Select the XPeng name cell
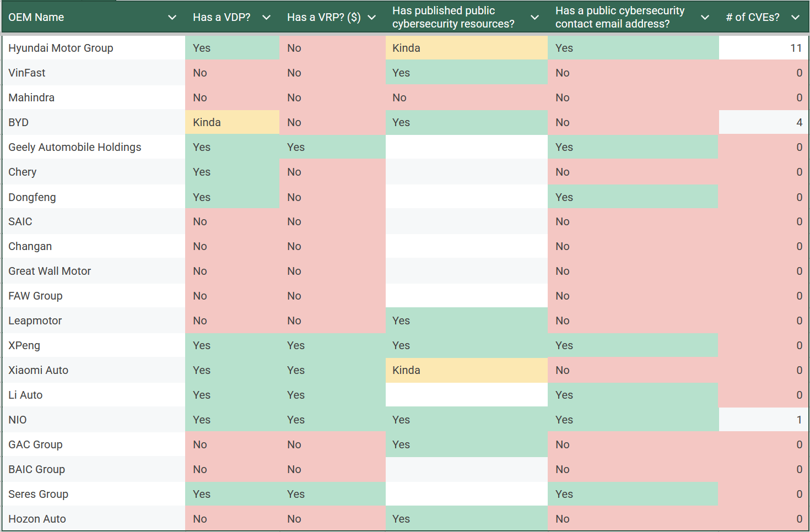 point(94,345)
